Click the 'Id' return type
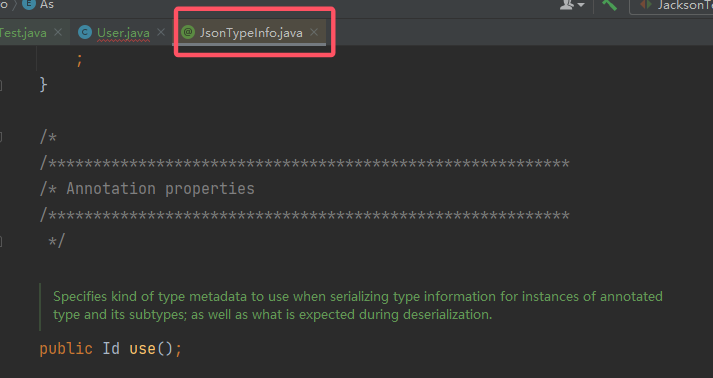This screenshot has width=713, height=378. 111,349
